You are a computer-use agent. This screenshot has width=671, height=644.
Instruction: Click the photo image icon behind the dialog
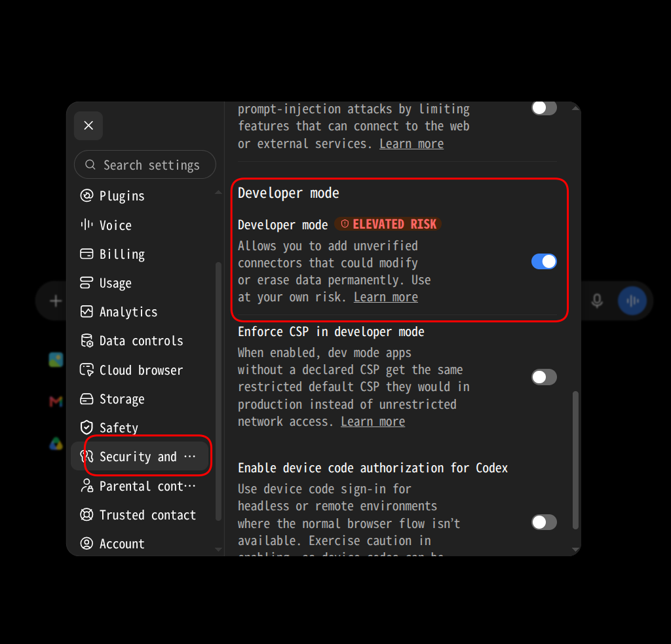pyautogui.click(x=56, y=360)
